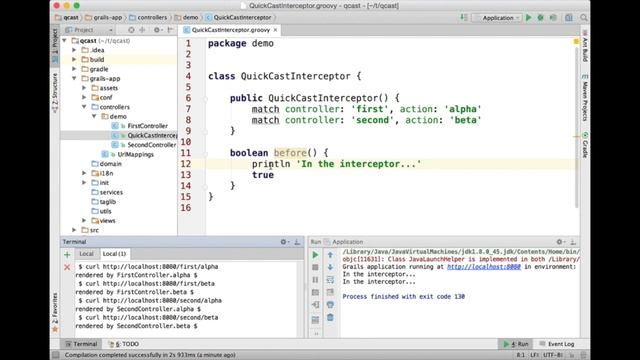
Task: Toggle Maven Projects tool window on right edge
Action: coord(585,98)
